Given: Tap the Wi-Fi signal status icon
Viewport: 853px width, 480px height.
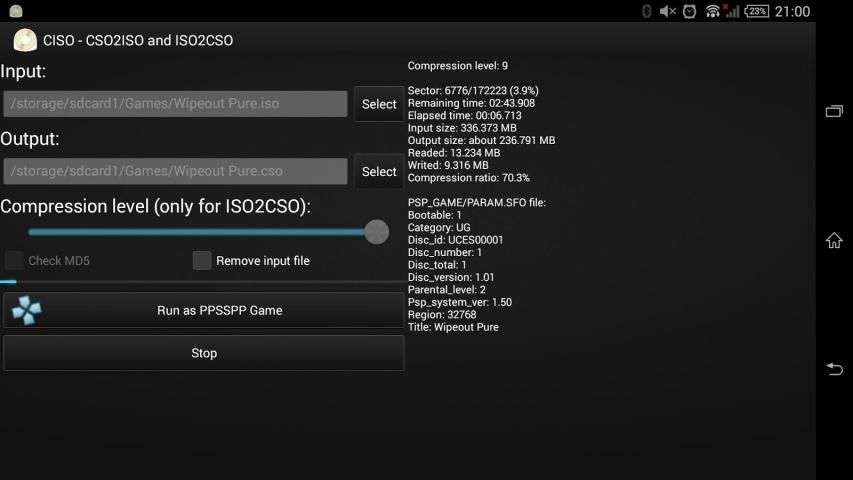Looking at the screenshot, I should [x=713, y=11].
